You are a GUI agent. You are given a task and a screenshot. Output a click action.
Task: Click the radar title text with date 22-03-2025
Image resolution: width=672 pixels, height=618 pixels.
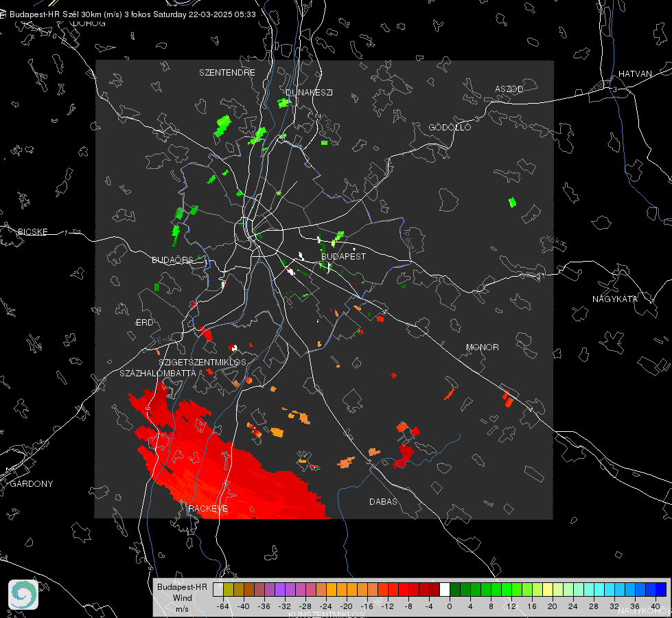click(132, 14)
